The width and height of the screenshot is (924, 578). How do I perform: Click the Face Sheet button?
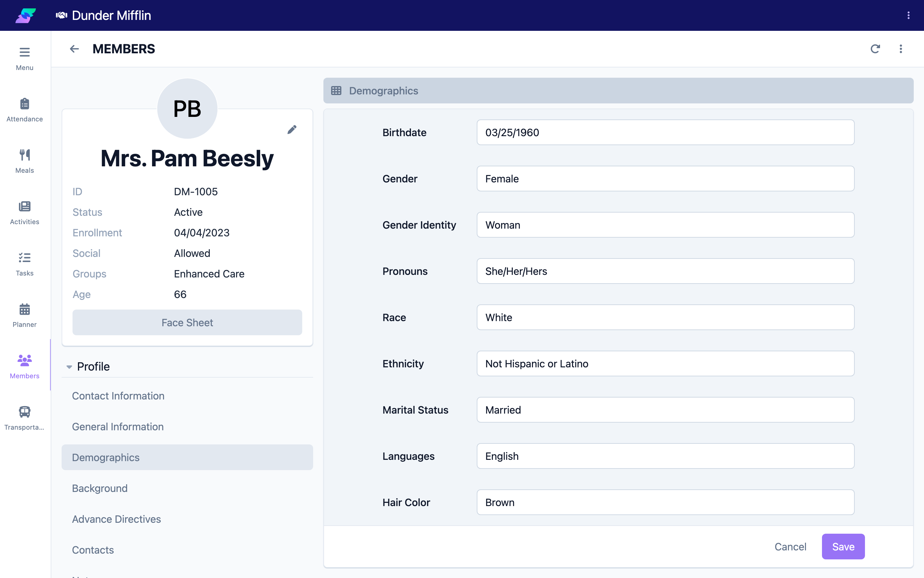(x=187, y=322)
